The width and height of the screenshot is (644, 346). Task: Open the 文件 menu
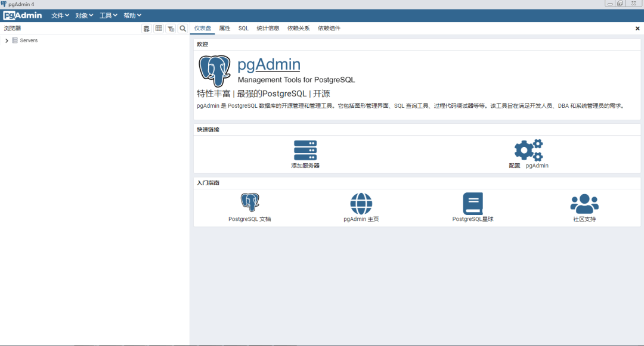pyautogui.click(x=60, y=15)
